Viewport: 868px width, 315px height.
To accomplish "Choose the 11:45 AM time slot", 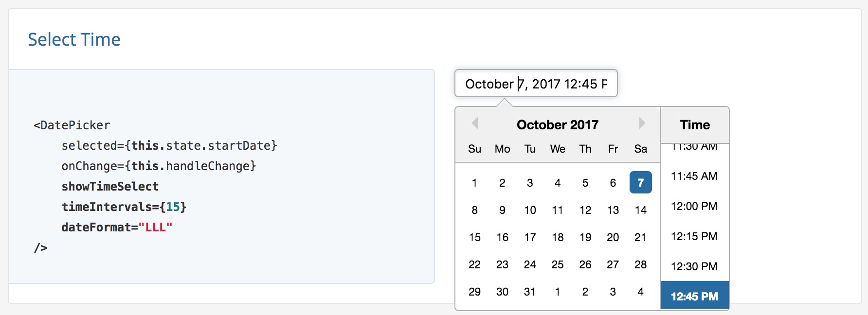I will (694, 176).
